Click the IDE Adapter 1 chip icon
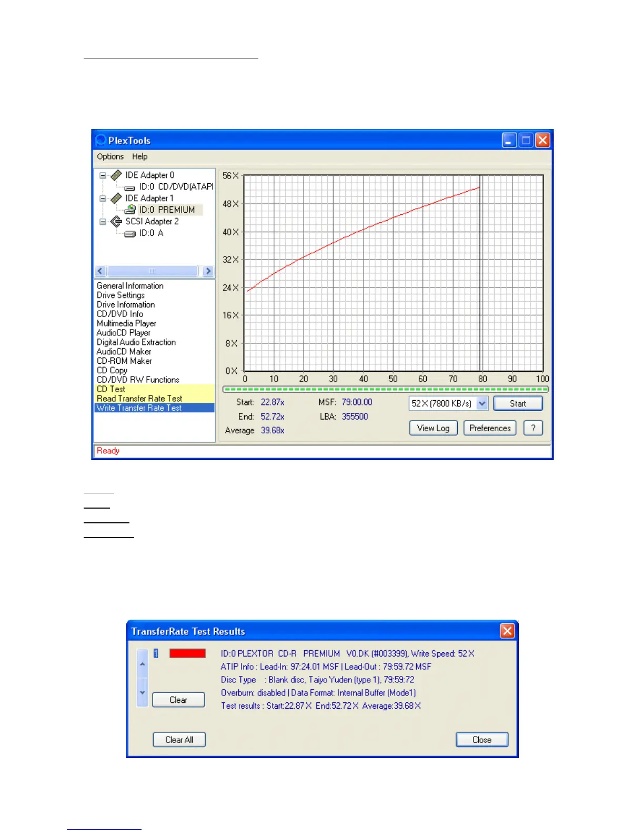644x834 pixels. 116,198
